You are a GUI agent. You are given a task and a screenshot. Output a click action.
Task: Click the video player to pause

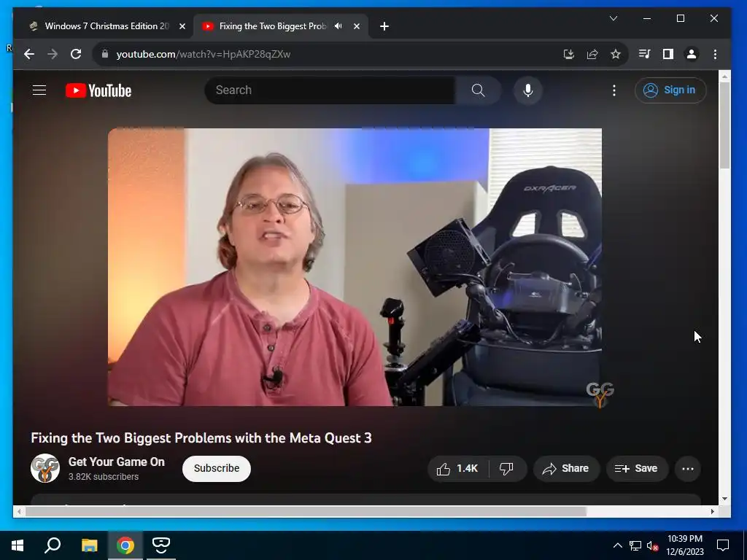[x=355, y=267]
